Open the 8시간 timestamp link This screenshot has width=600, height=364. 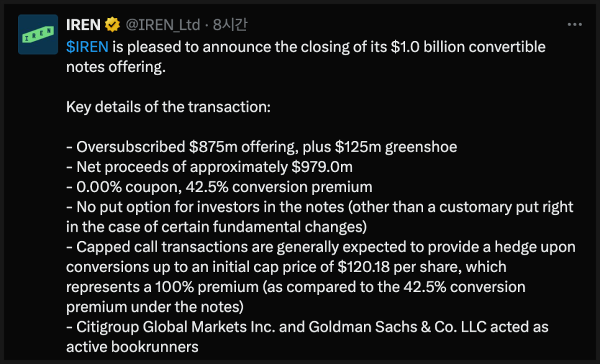click(230, 25)
